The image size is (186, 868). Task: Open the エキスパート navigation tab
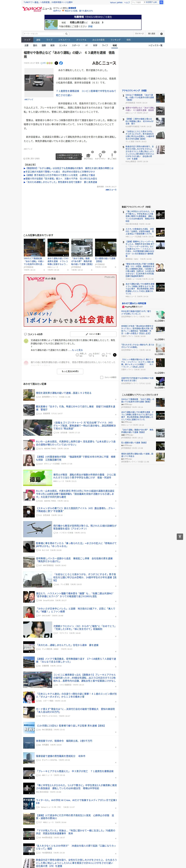coord(64,40)
